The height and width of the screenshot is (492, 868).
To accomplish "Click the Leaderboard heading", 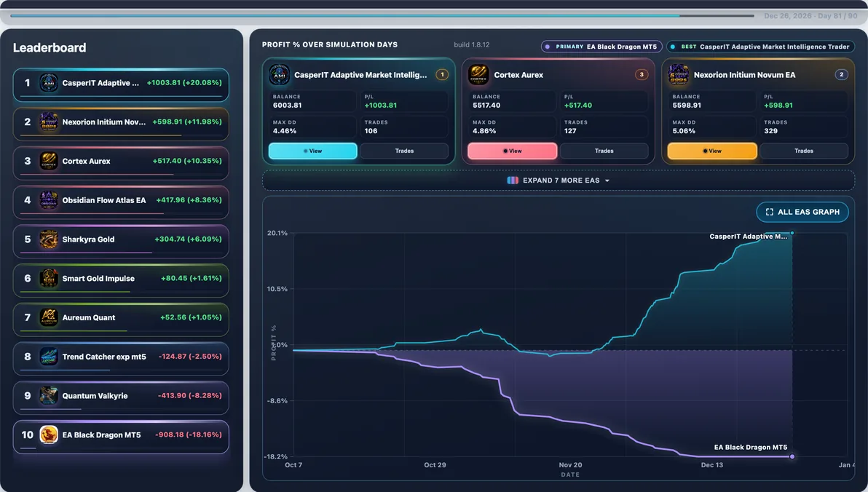I will coord(50,47).
